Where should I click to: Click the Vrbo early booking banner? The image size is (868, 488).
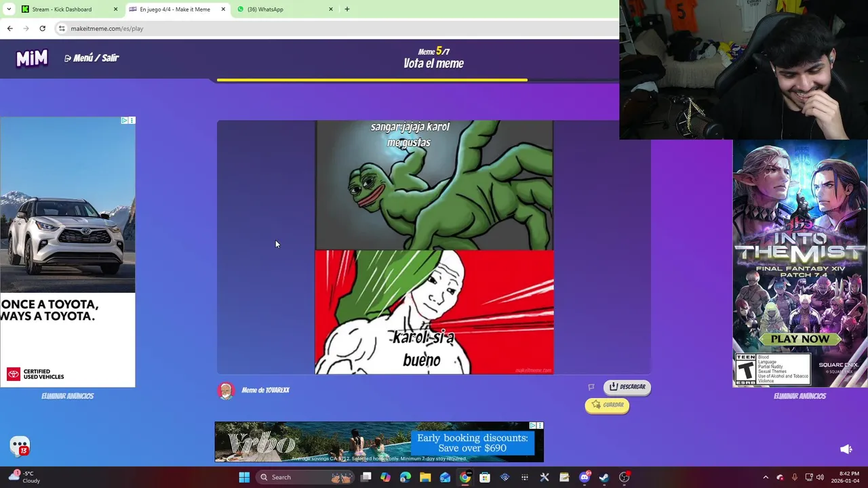(x=379, y=442)
